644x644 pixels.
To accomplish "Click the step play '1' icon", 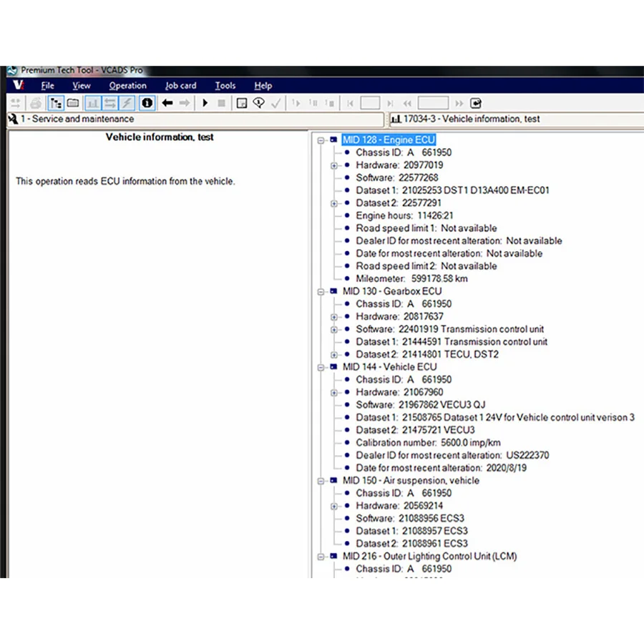I will tap(296, 102).
